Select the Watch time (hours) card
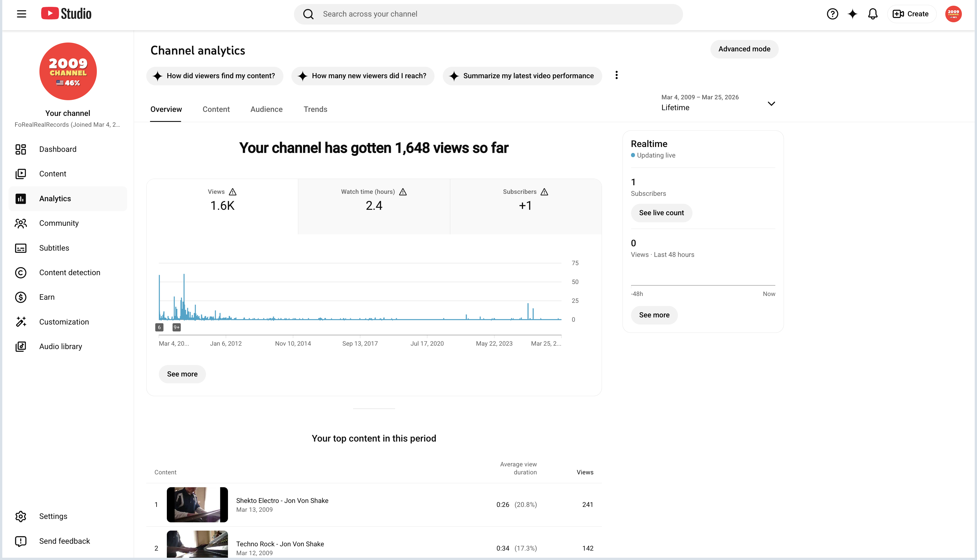Image resolution: width=977 pixels, height=560 pixels. pyautogui.click(x=374, y=207)
